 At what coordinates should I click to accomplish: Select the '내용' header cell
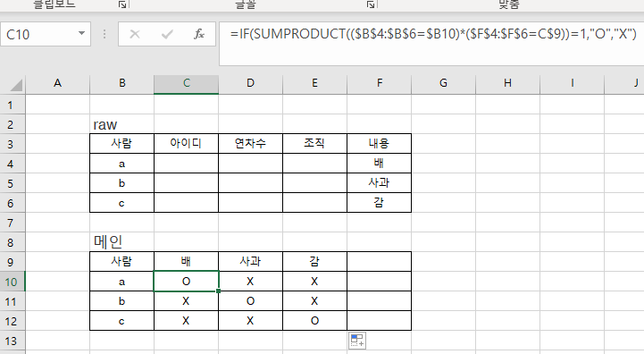tap(379, 144)
